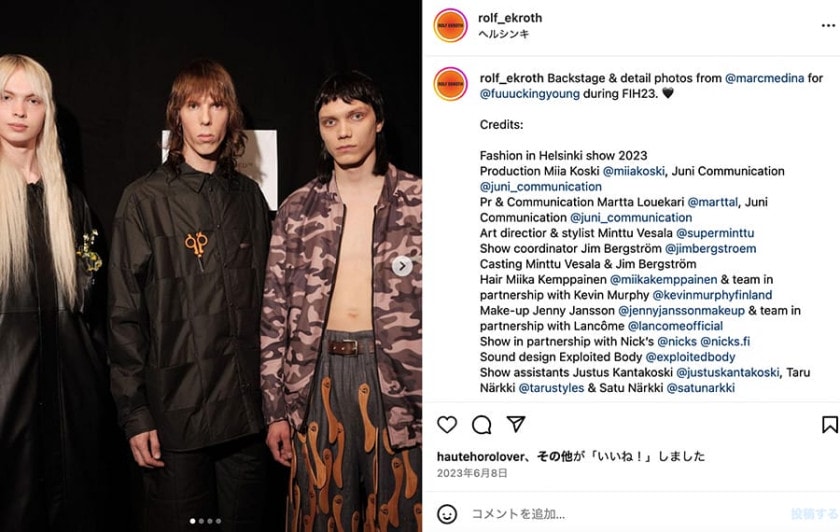The height and width of the screenshot is (532, 840).
Task: Open comments via speech bubble icon
Action: coord(481,424)
